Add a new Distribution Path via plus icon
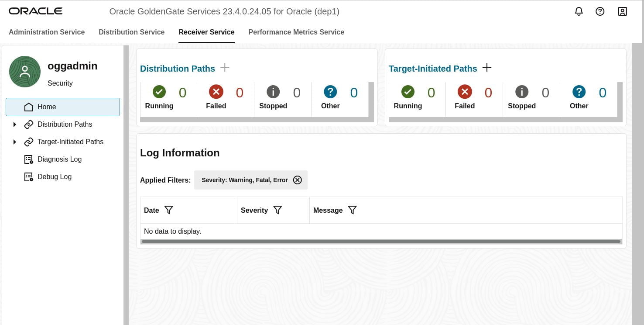Viewport: 644px width, 325px height. [225, 67]
